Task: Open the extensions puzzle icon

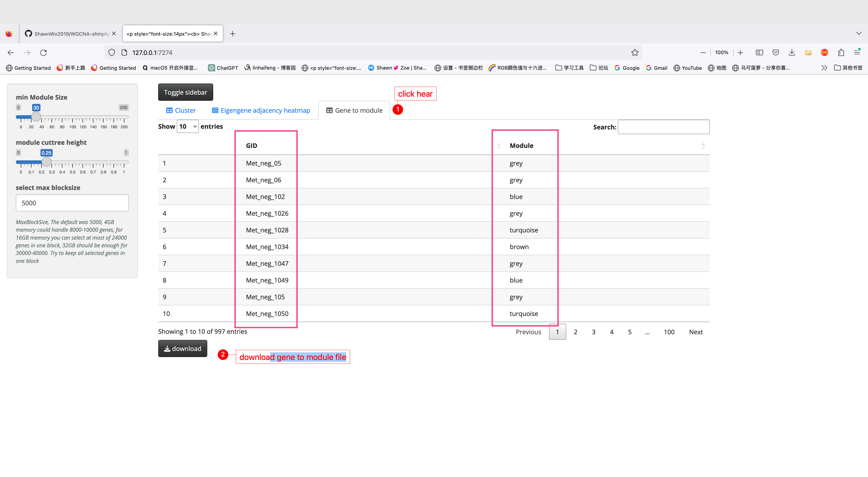Action: [841, 53]
